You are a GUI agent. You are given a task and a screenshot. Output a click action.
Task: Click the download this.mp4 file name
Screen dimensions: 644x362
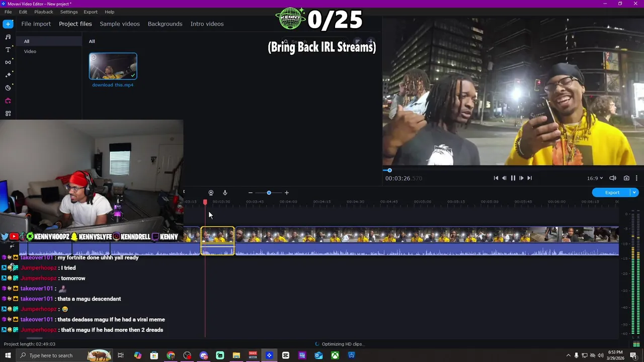click(x=113, y=85)
